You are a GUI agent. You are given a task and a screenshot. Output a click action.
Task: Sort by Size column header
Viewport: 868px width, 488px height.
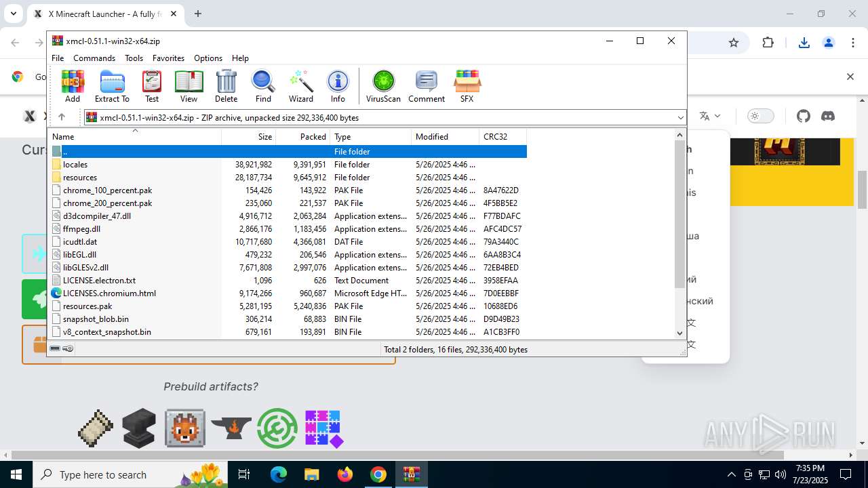coord(248,137)
